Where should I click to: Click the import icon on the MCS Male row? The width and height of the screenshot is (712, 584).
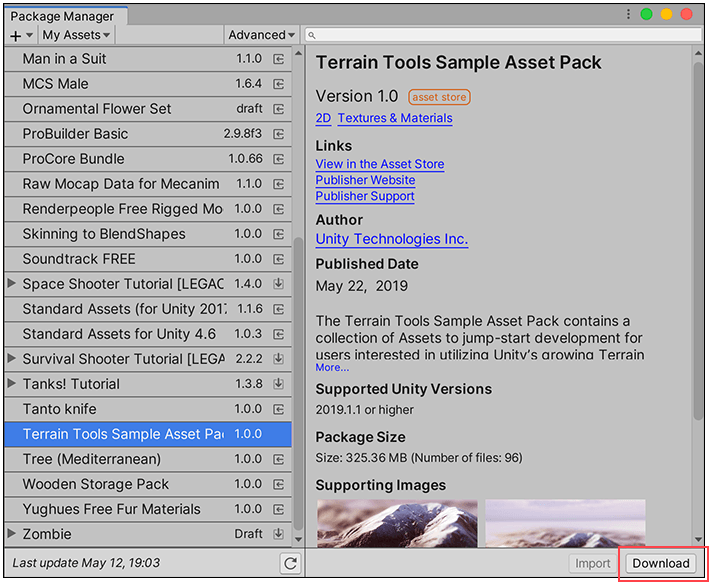pos(278,84)
